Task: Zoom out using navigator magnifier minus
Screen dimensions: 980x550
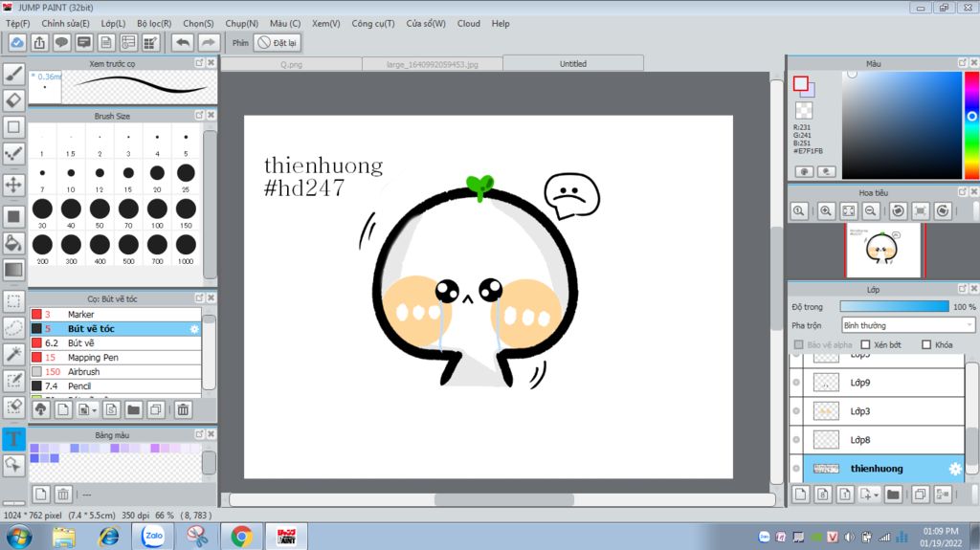Action: 870,211
